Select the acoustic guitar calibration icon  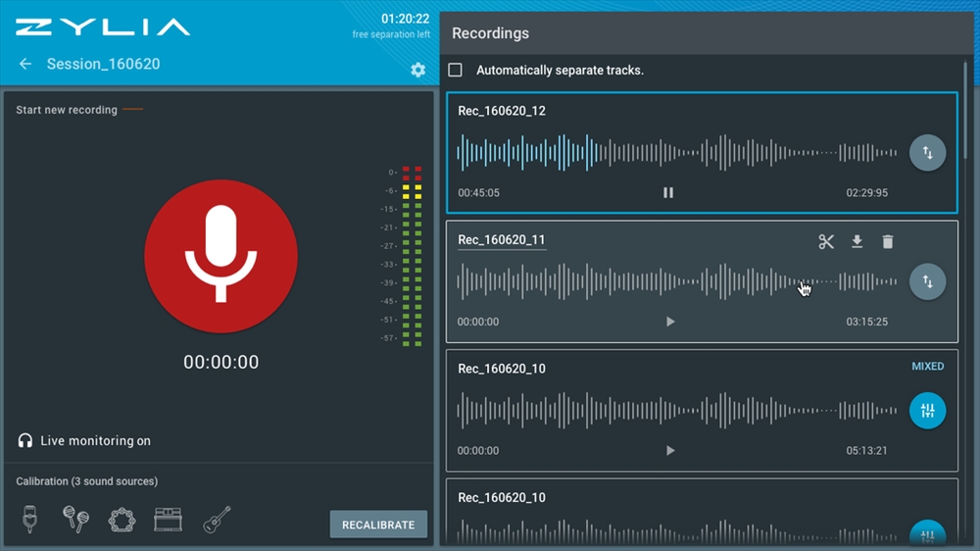point(217,519)
